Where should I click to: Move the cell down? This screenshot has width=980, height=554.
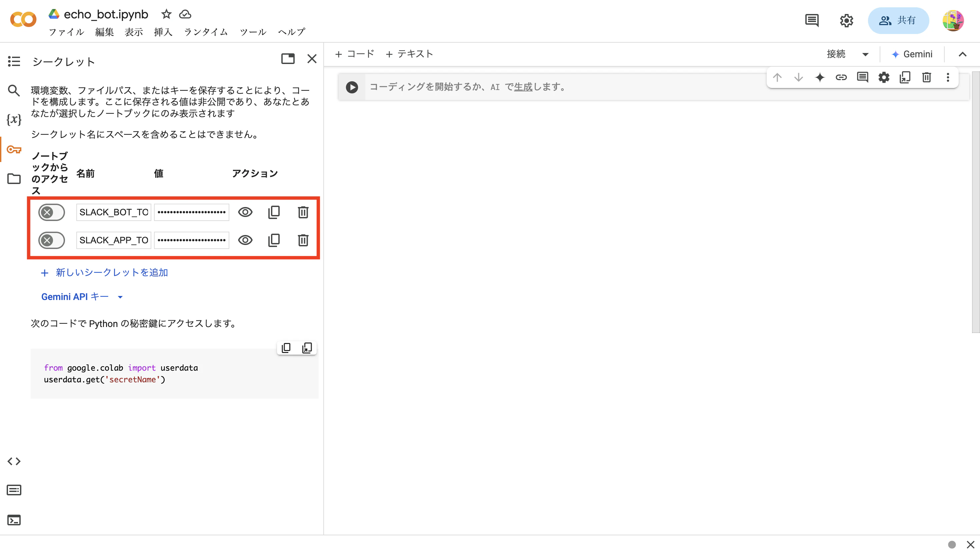pos(799,78)
